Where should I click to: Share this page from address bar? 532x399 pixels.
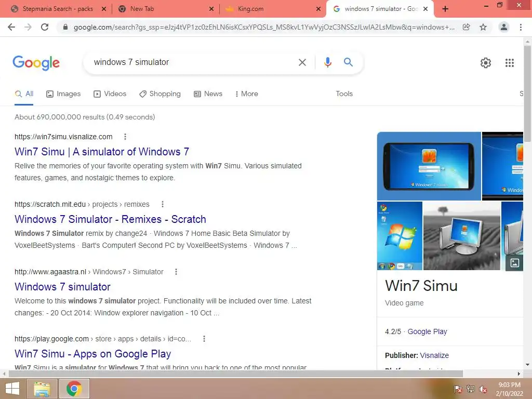coord(467,27)
